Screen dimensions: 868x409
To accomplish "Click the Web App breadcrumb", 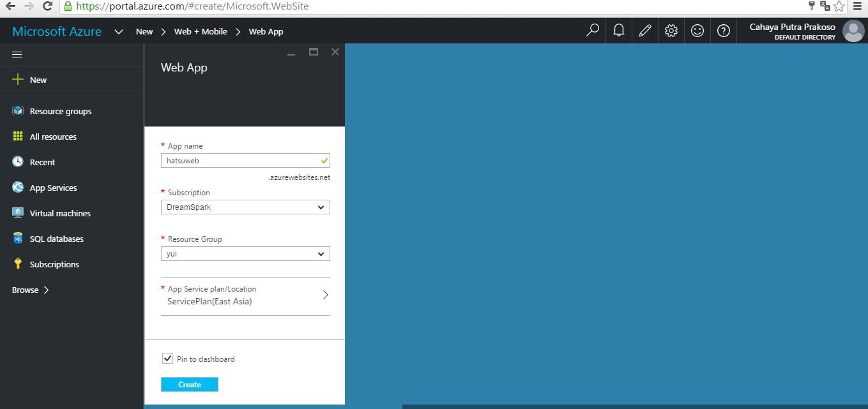I will point(266,31).
